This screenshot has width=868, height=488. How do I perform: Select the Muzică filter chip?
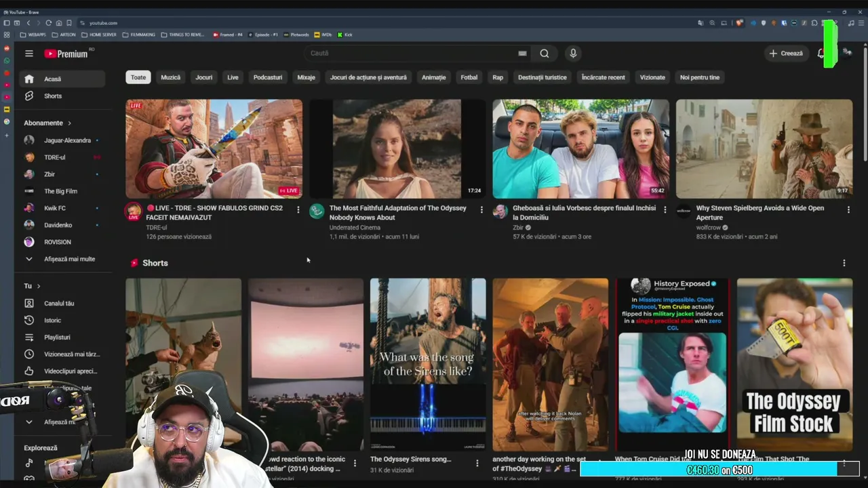click(x=171, y=77)
